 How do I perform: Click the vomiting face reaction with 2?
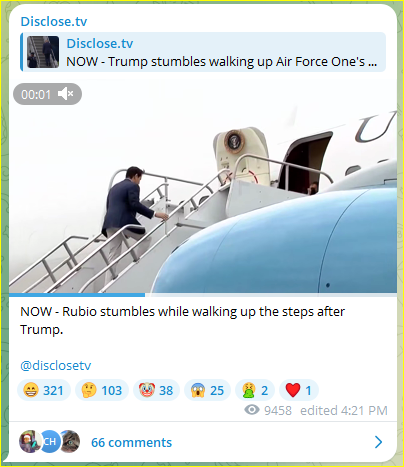click(255, 390)
